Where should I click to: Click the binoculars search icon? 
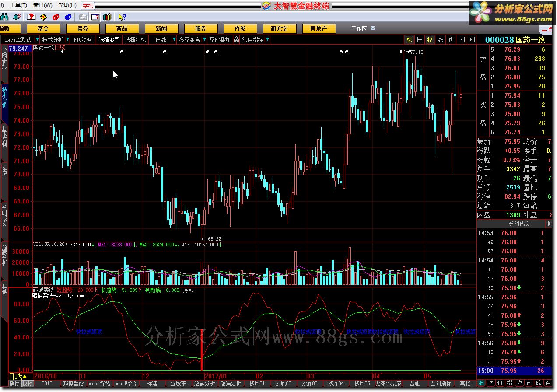tap(5, 17)
